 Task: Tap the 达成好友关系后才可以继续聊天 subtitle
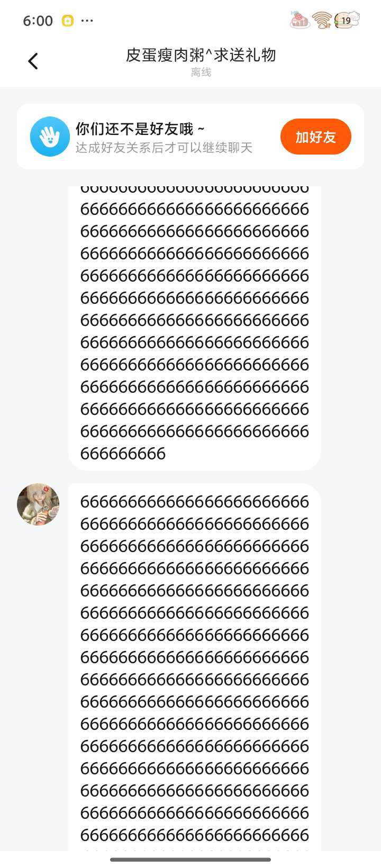[x=164, y=148]
